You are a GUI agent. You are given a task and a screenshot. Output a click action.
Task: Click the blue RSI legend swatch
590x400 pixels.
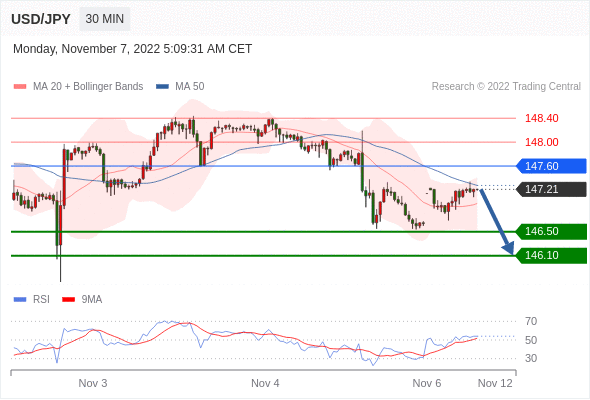click(20, 300)
